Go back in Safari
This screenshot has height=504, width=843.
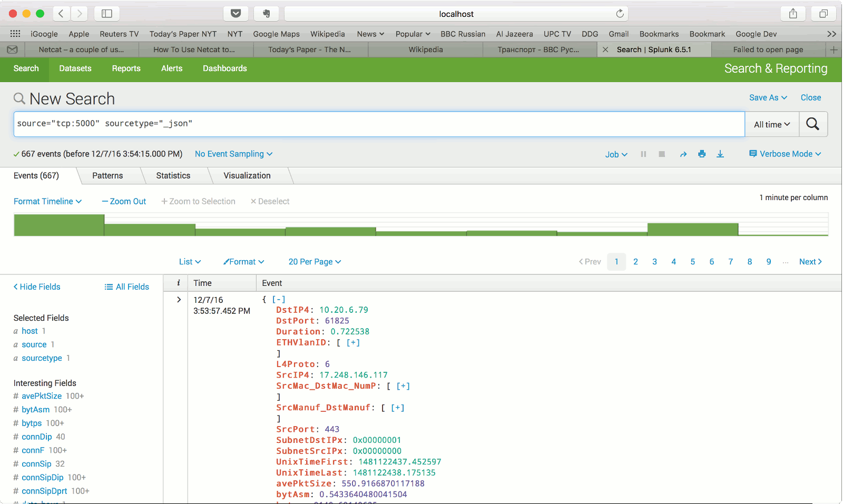pyautogui.click(x=61, y=14)
